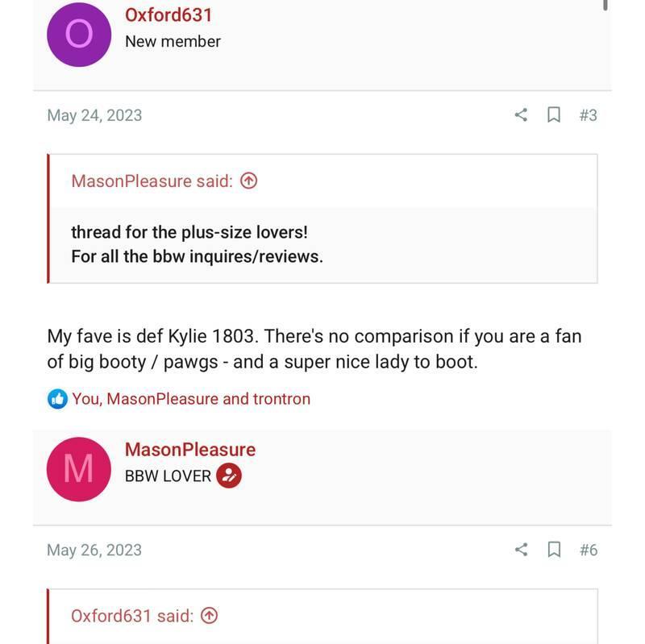This screenshot has height=644, width=645.
Task: Share post #6 via share icon
Action: (x=521, y=550)
